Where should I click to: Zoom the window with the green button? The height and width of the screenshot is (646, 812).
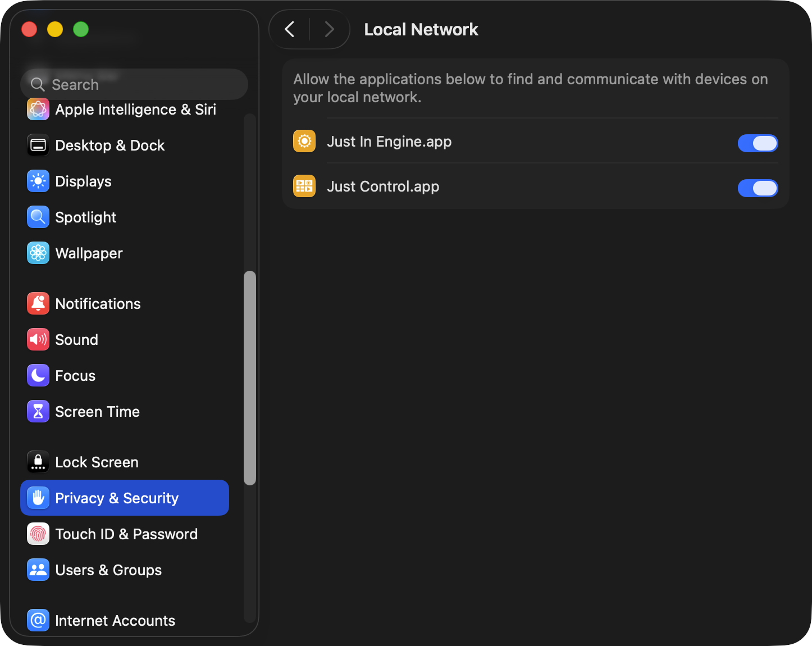point(81,29)
